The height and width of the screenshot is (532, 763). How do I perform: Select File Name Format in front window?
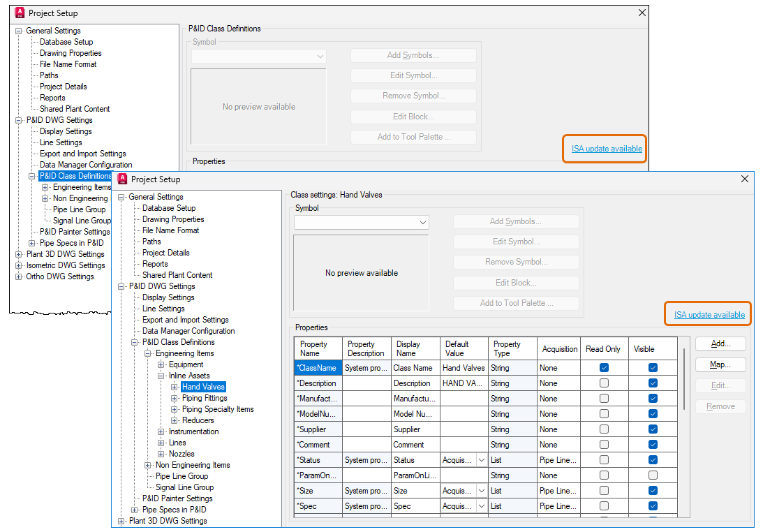click(x=171, y=230)
